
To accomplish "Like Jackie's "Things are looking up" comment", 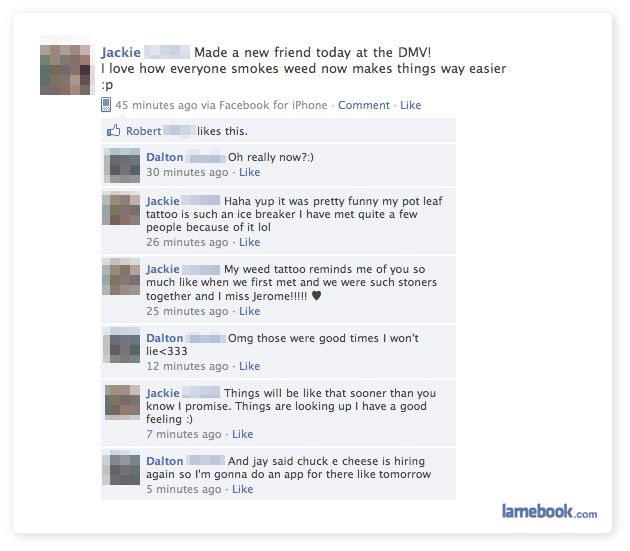I will (243, 434).
